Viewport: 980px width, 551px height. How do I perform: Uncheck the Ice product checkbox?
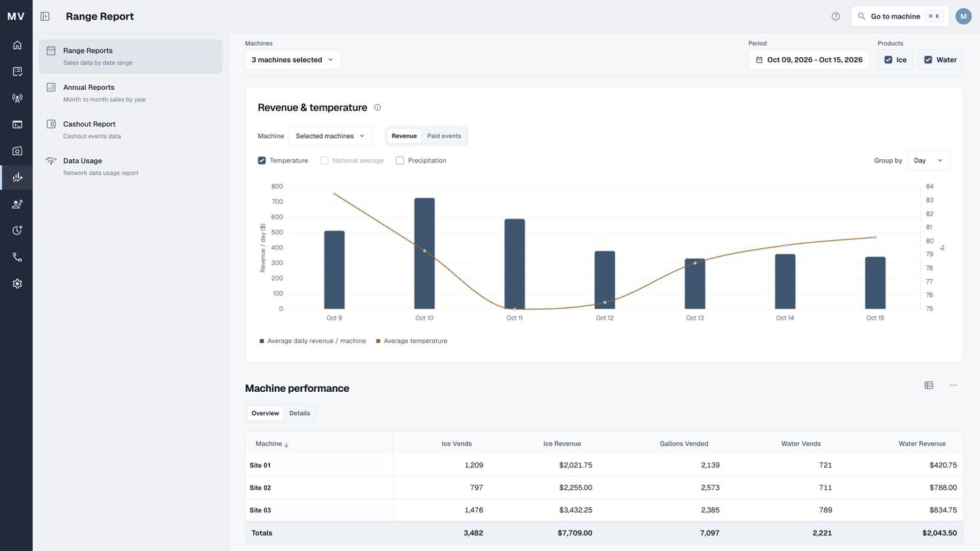tap(888, 60)
